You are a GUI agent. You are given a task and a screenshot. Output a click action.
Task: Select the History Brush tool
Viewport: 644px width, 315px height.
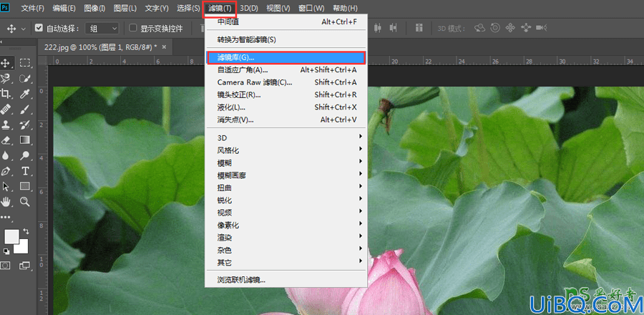tap(25, 125)
